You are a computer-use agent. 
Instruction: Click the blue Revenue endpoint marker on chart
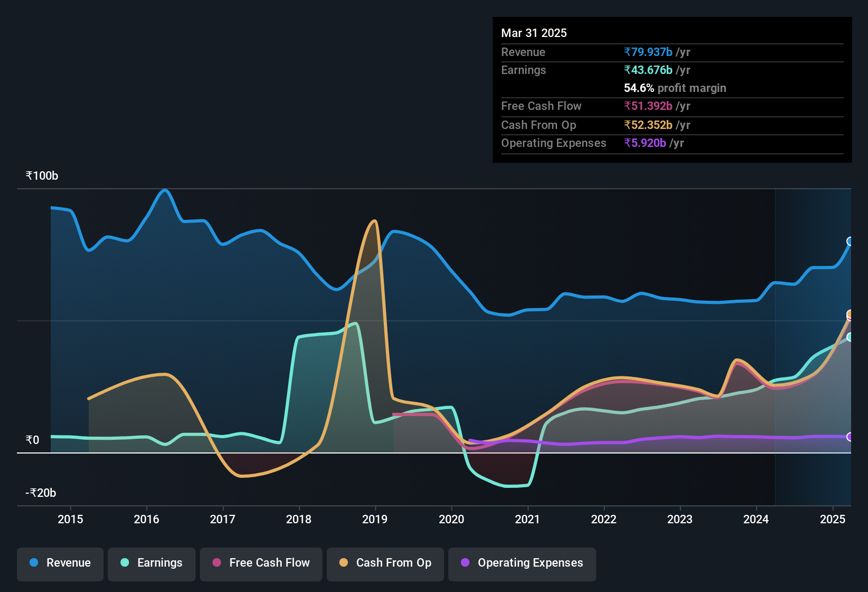point(850,242)
